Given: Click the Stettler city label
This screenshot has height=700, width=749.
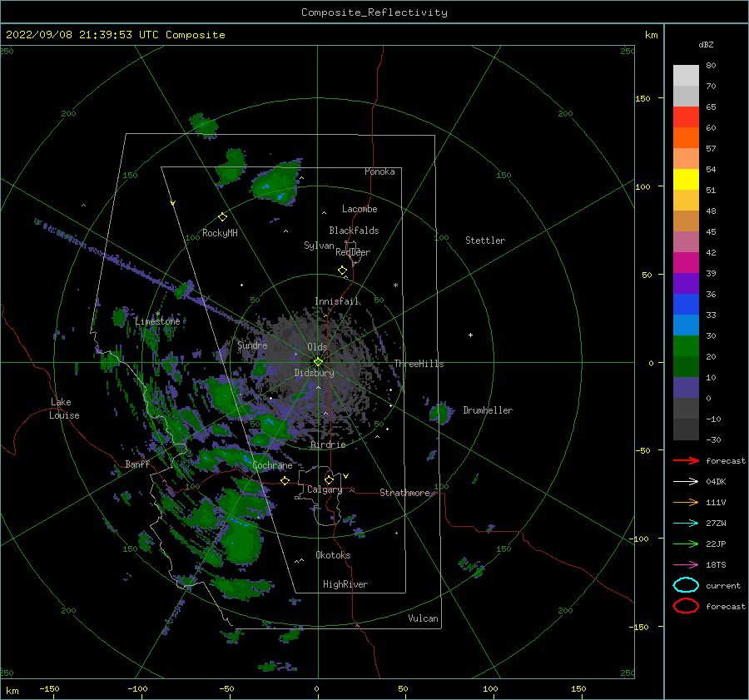Looking at the screenshot, I should click(x=485, y=241).
